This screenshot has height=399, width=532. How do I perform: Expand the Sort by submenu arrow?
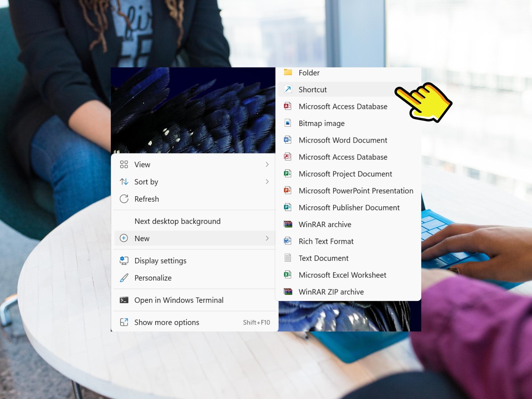(267, 181)
